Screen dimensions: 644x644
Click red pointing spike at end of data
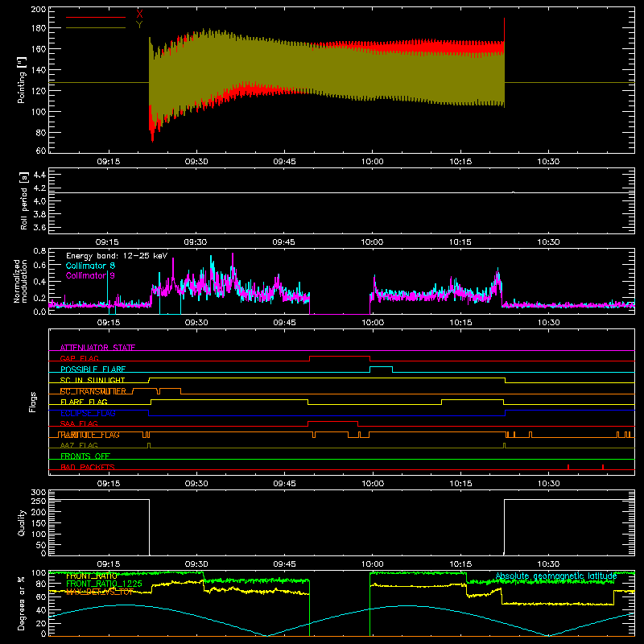(505, 29)
